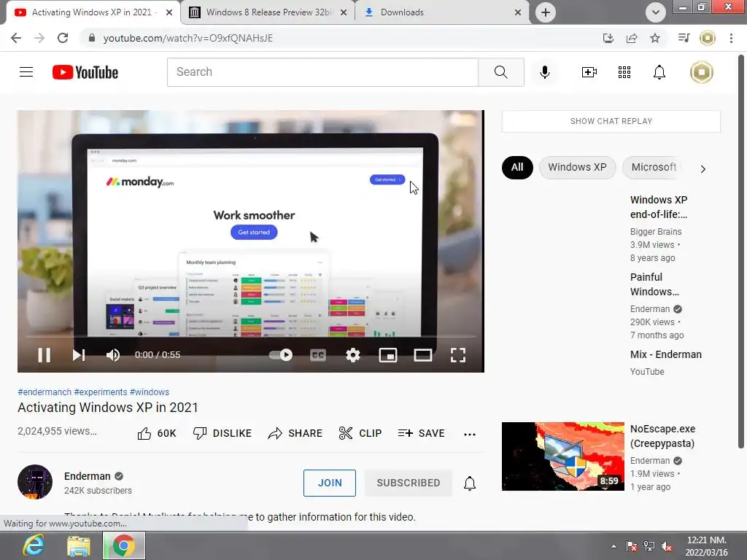The width and height of the screenshot is (747, 560).
Task: Open Chrome media control icon
Action: (x=684, y=38)
